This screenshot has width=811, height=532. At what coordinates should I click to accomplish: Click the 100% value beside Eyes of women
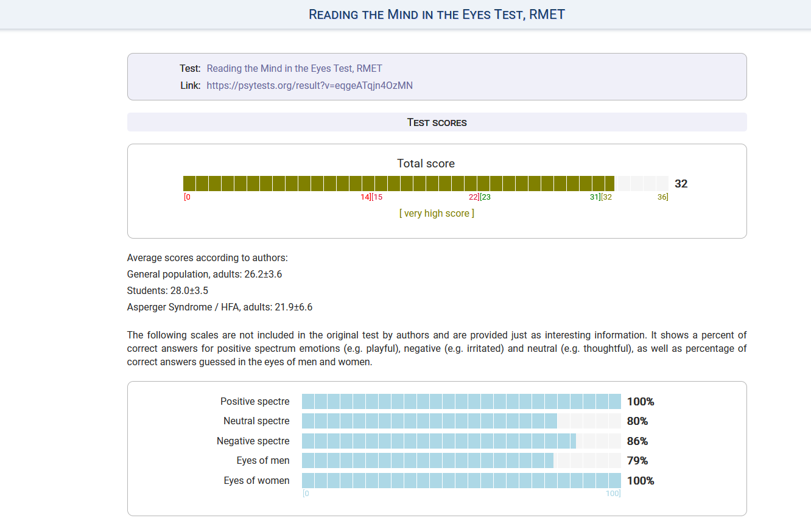(x=641, y=481)
